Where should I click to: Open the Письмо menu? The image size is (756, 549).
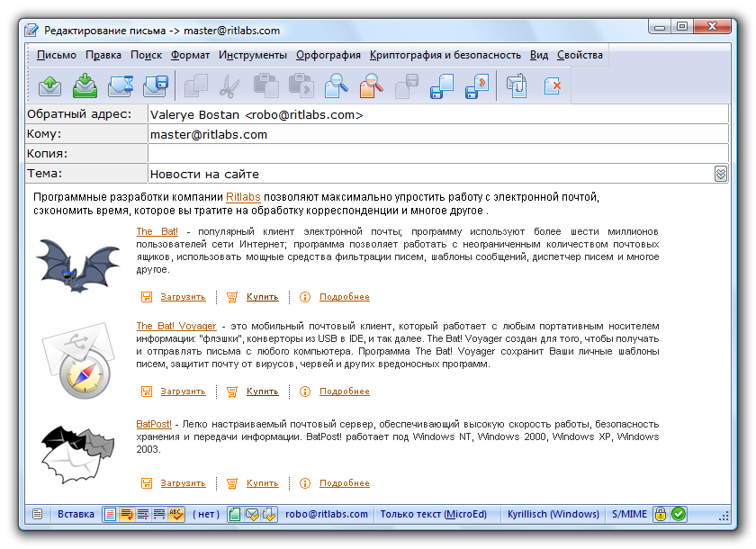pos(57,55)
